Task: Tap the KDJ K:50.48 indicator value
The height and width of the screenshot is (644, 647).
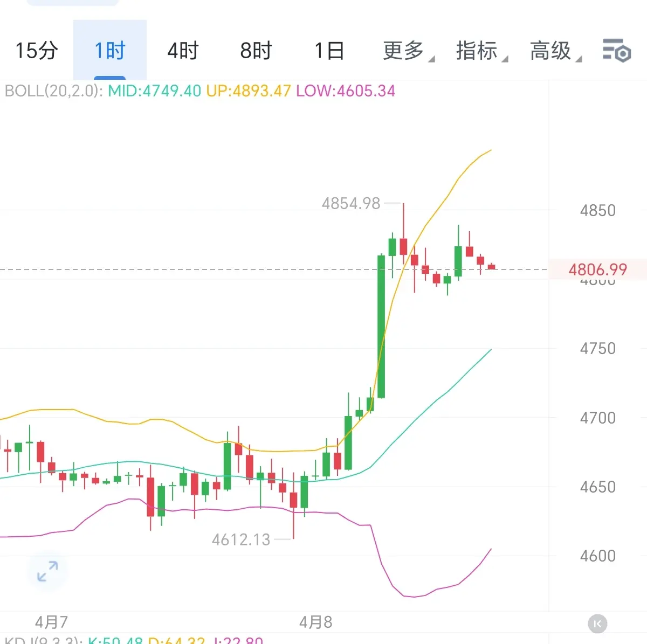Action: pyautogui.click(x=115, y=640)
